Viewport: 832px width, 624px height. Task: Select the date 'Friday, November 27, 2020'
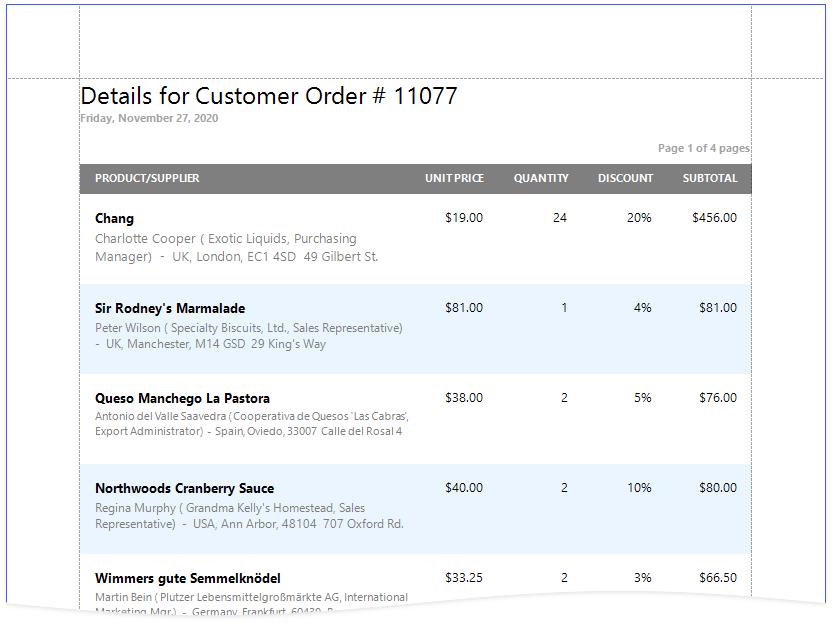pos(149,118)
